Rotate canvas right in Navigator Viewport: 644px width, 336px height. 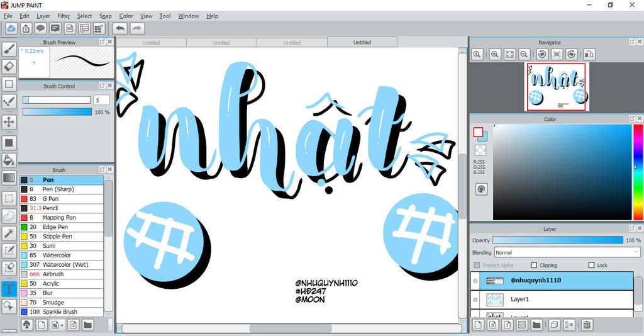571,54
